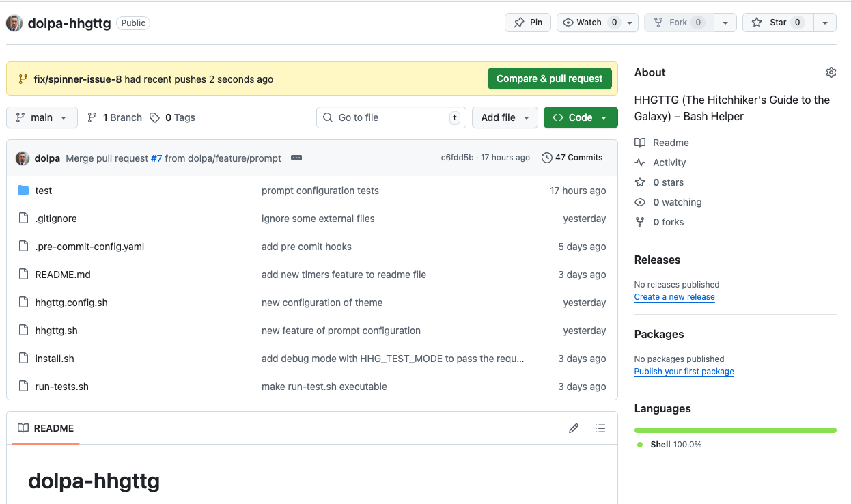Open Activity in the About sidebar
Screen dimensions: 851x504
[669, 163]
